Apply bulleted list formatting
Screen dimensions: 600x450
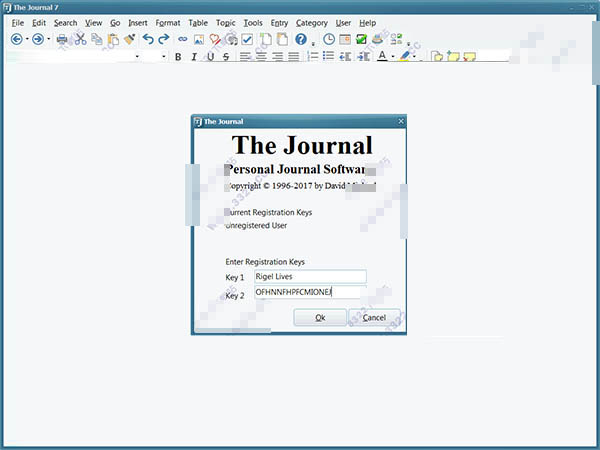328,56
